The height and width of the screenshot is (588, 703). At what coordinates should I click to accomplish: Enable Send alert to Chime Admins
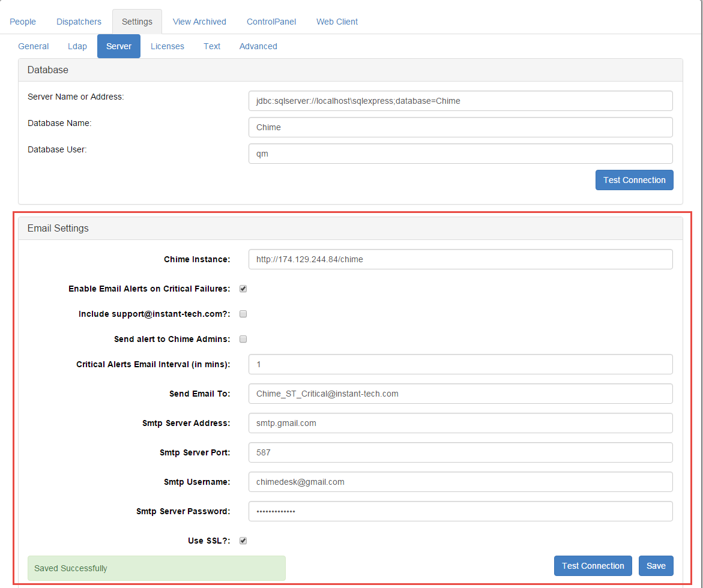click(243, 339)
